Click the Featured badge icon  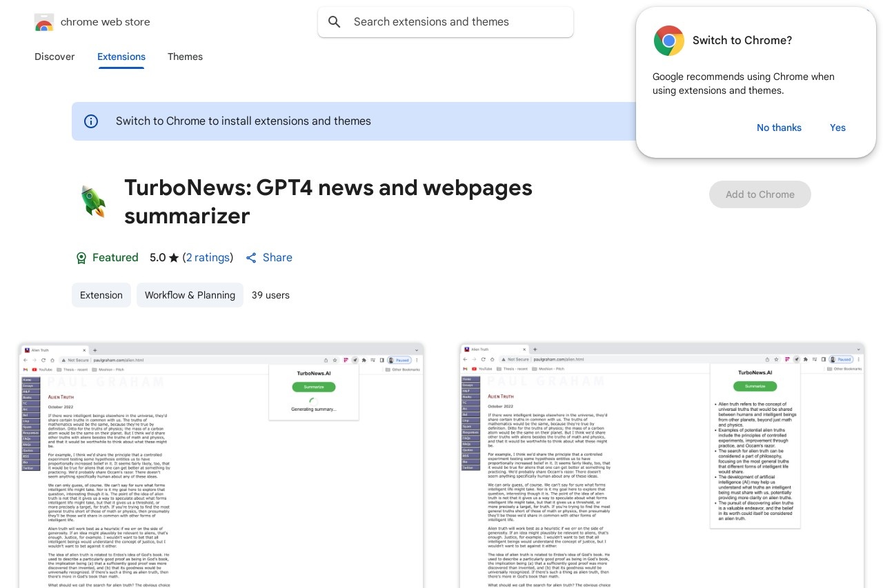pyautogui.click(x=81, y=258)
